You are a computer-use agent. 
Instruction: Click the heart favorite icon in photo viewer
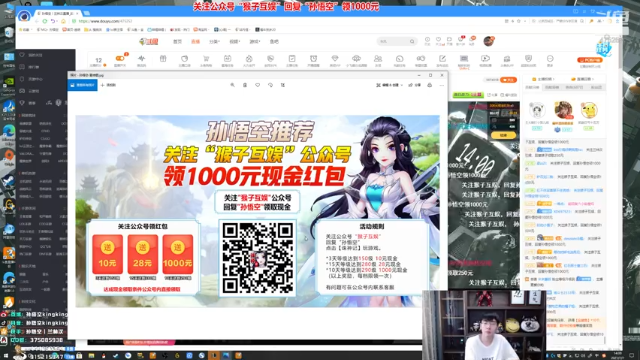pyautogui.click(x=258, y=85)
